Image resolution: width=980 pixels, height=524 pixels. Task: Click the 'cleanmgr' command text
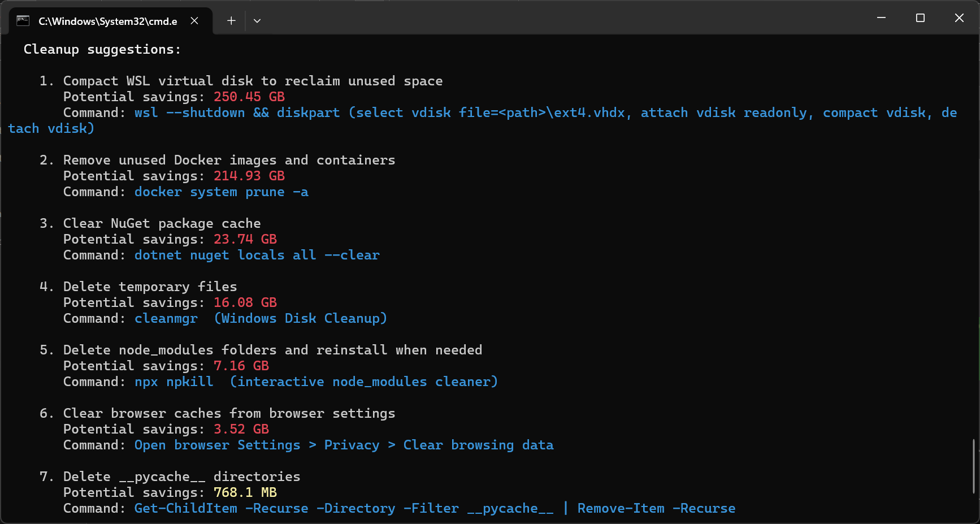166,319
